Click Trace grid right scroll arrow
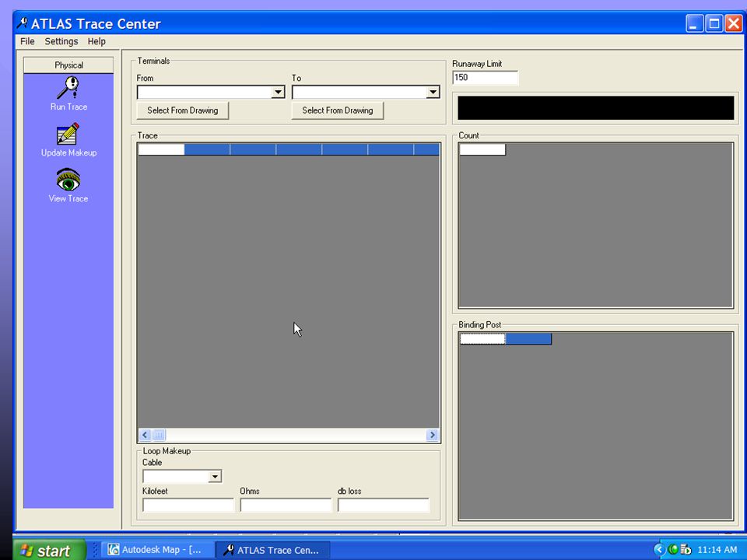The width and height of the screenshot is (747, 560). click(432, 435)
